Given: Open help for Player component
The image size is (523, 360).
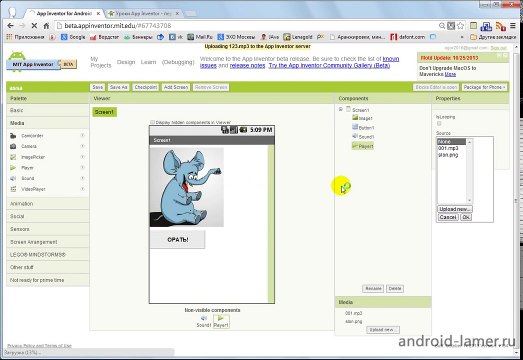Looking at the screenshot, I should pos(82,167).
